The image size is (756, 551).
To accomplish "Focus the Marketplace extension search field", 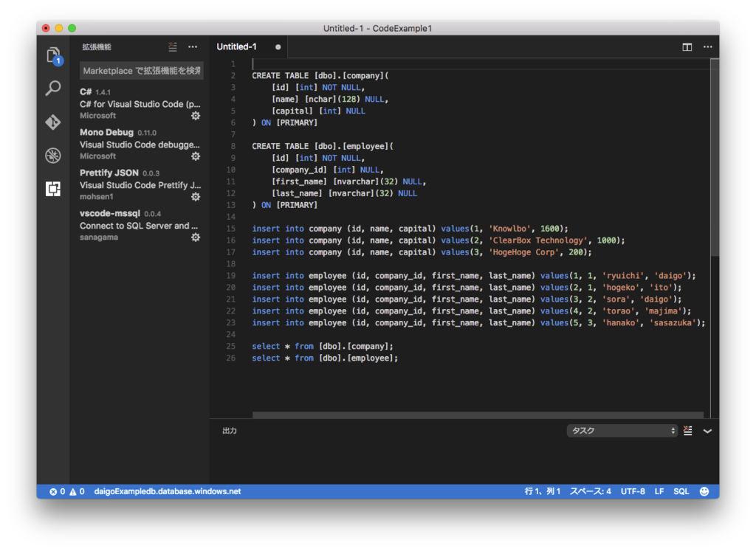I will 141,71.
